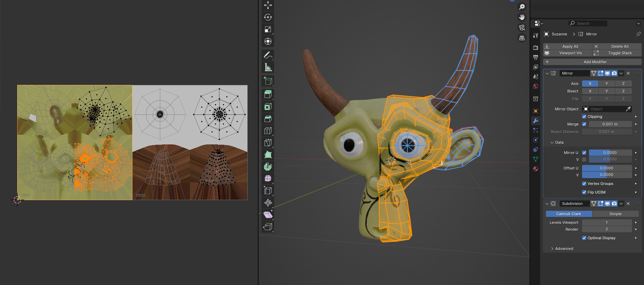644x285 pixels.
Task: Select the Catmull-Clark subdivision type
Action: pos(569,214)
